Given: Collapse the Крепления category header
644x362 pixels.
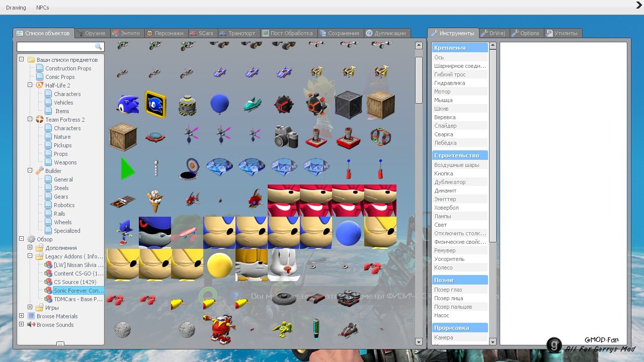Looking at the screenshot, I should click(460, 48).
